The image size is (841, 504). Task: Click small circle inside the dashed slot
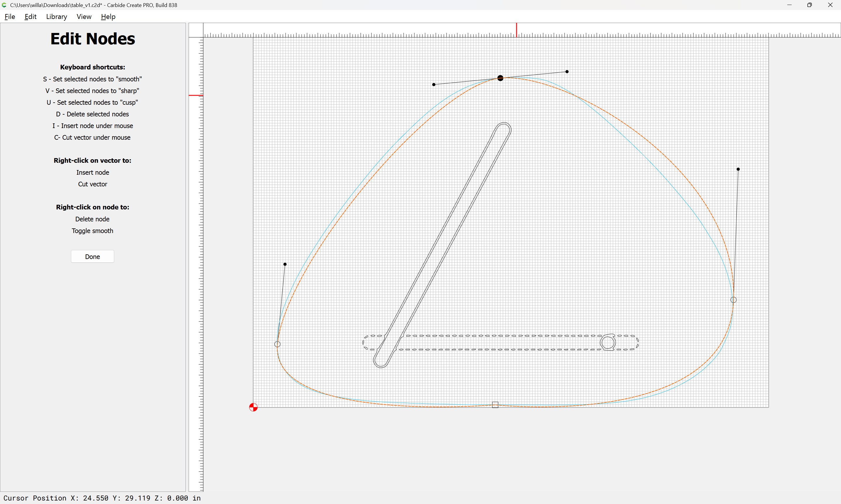coord(608,342)
